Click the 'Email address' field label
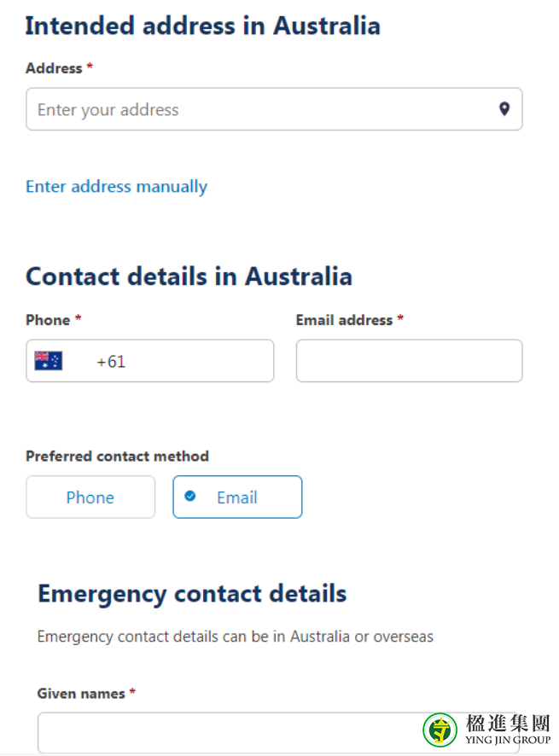Image resolution: width=559 pixels, height=756 pixels. 344,320
